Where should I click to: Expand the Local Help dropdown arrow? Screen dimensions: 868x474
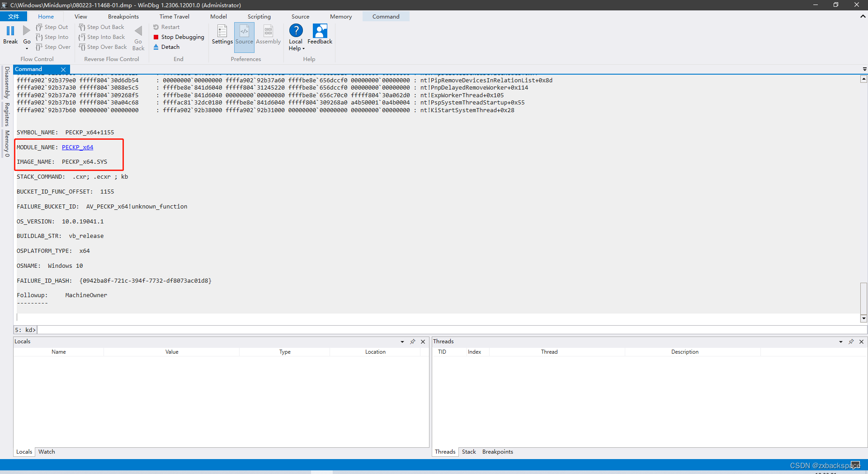click(304, 49)
